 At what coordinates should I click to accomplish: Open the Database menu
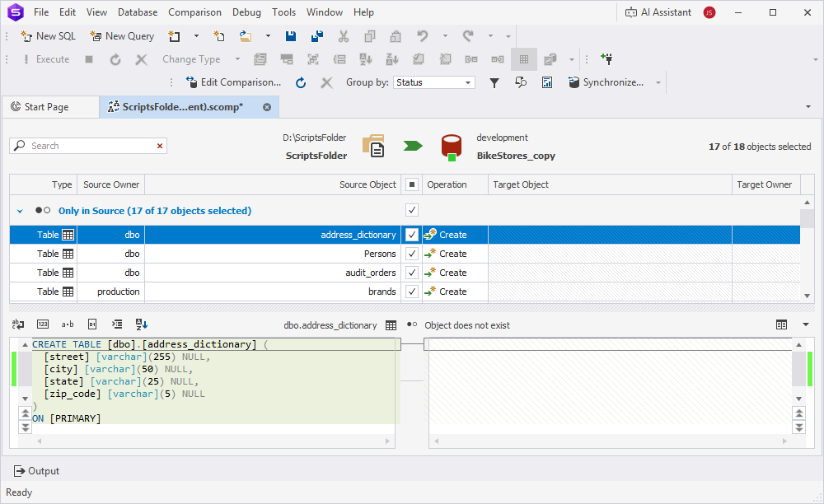[x=138, y=12]
